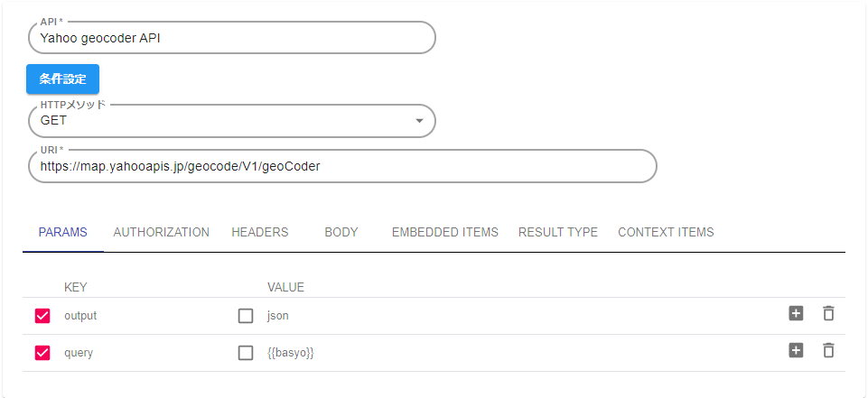This screenshot has width=868, height=398.
Task: Delete the output parameter row
Action: click(x=828, y=314)
